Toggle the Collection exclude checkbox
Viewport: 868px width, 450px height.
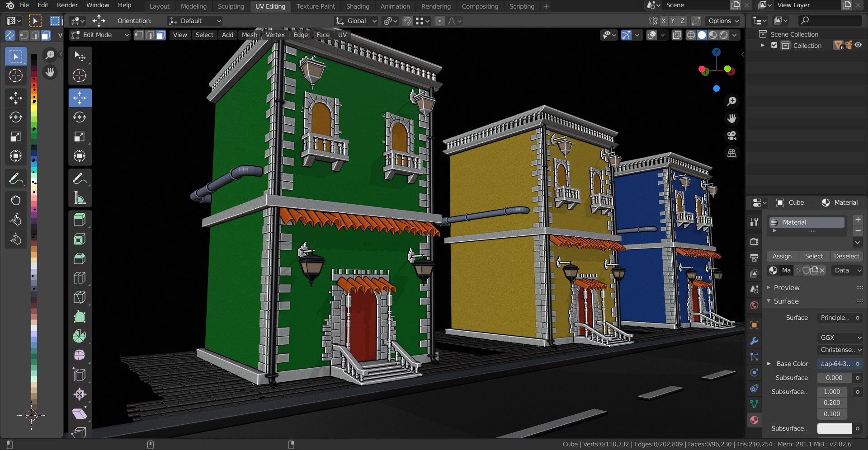[774, 45]
